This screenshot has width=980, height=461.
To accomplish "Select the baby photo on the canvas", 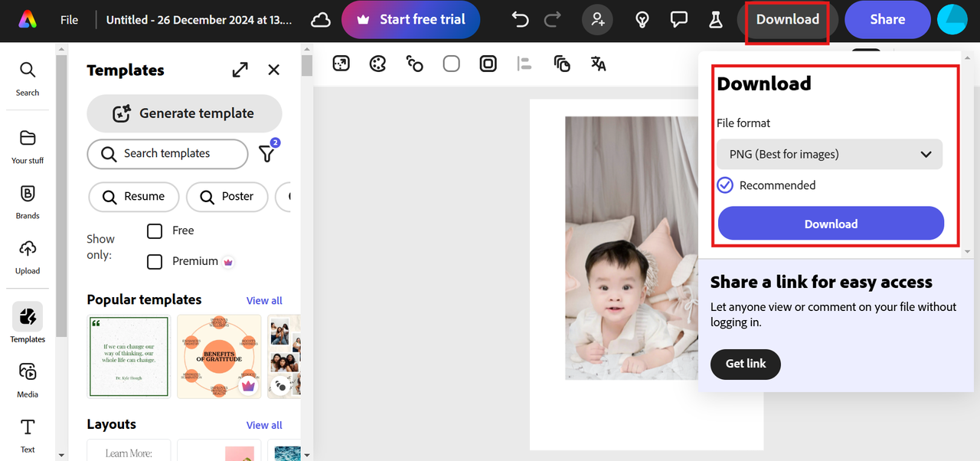I will (x=632, y=248).
